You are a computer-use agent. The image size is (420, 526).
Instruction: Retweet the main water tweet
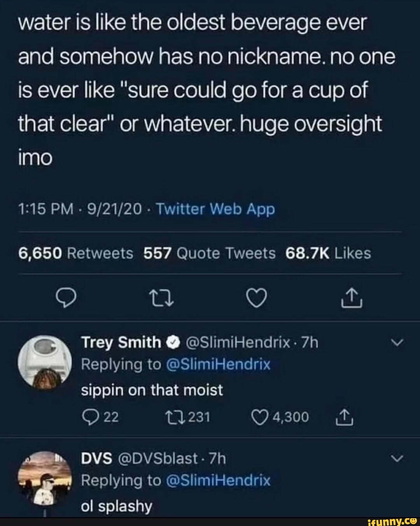(x=156, y=298)
